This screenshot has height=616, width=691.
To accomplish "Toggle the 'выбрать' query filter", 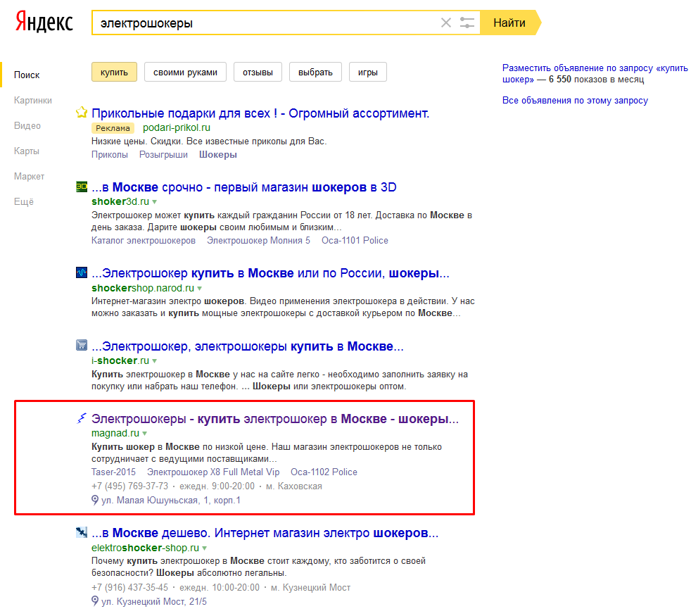I will click(315, 72).
